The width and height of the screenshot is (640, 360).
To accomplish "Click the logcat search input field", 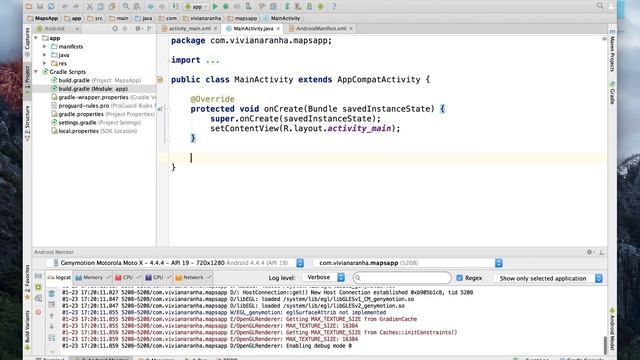I will pyautogui.click(x=402, y=278).
